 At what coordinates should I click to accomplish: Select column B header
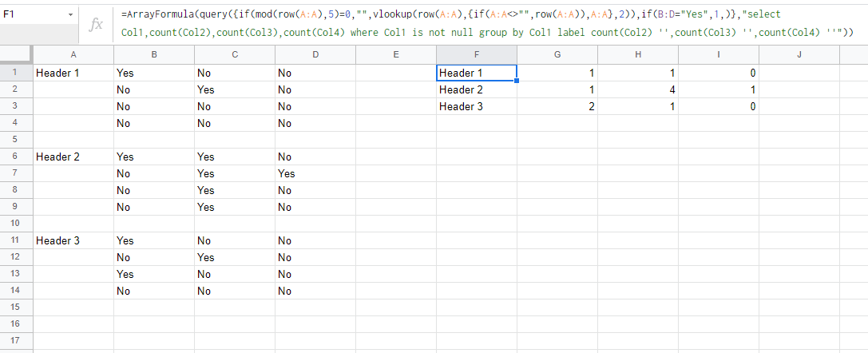pyautogui.click(x=154, y=54)
